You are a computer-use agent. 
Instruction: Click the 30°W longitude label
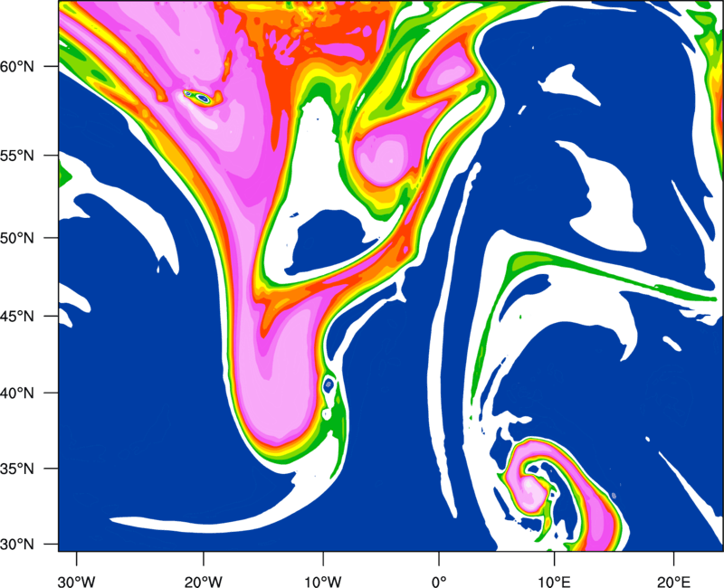[76, 582]
